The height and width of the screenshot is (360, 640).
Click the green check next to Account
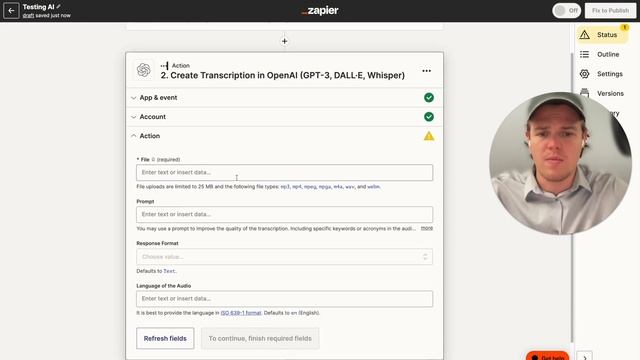pos(429,117)
